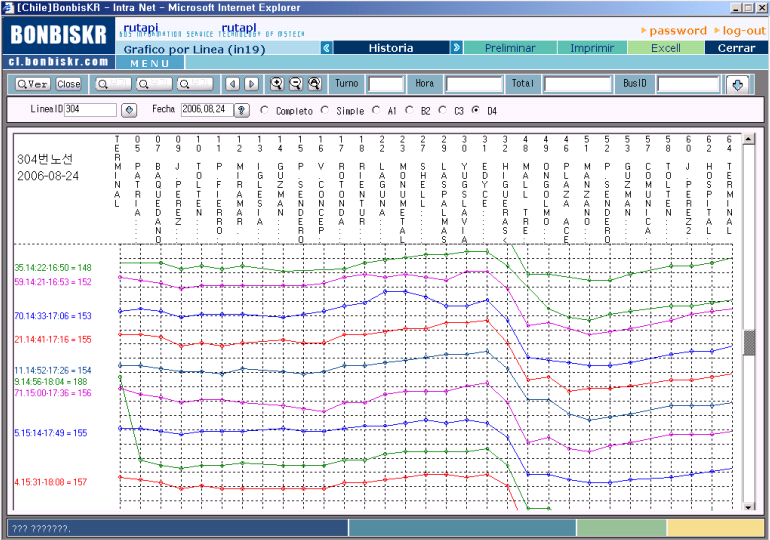Image resolution: width=770 pixels, height=540 pixels.
Task: Click Internet Explorer icon in title bar
Action: pyautogui.click(x=8, y=8)
